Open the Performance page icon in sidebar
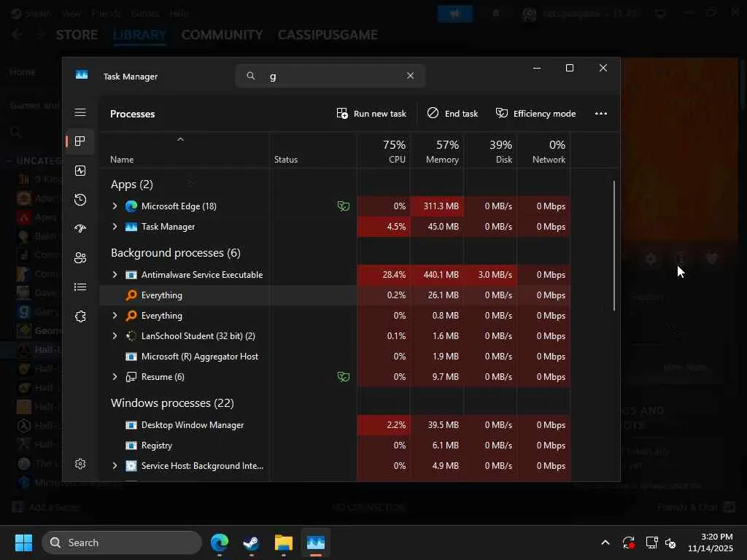The image size is (747, 560). tap(80, 171)
